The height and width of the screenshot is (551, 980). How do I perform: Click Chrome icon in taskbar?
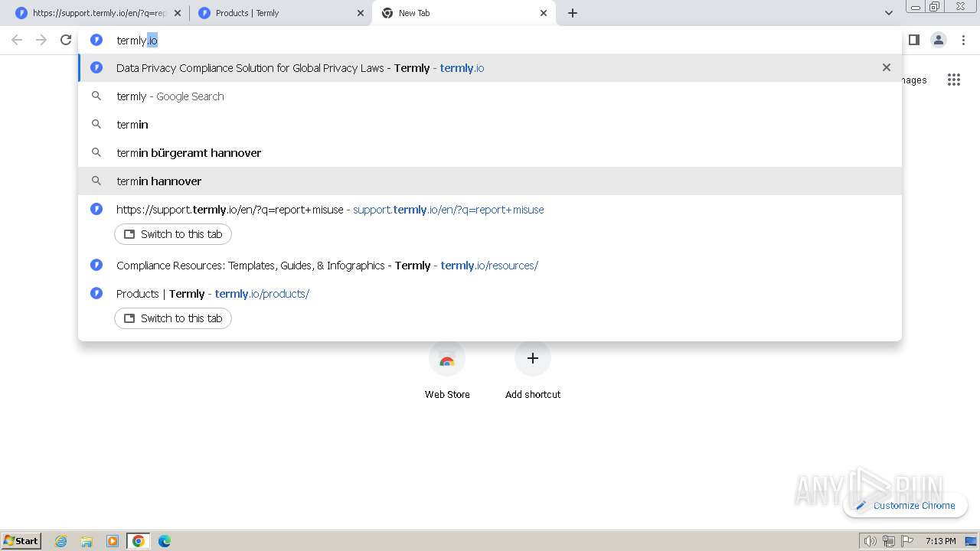tap(139, 541)
